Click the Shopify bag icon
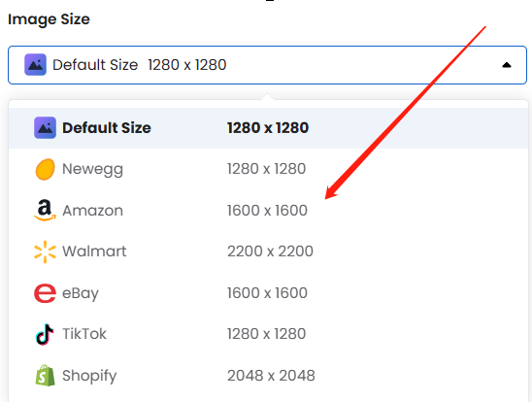This screenshot has width=532, height=402. [45, 376]
